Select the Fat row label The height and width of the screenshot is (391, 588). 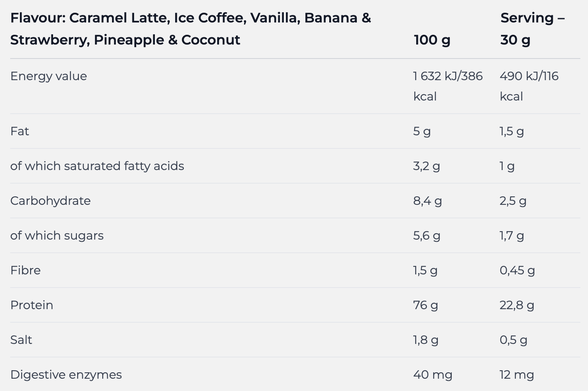[20, 131]
